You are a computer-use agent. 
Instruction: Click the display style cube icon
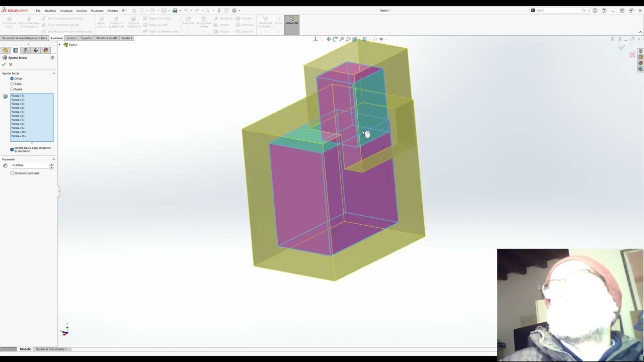[x=365, y=39]
